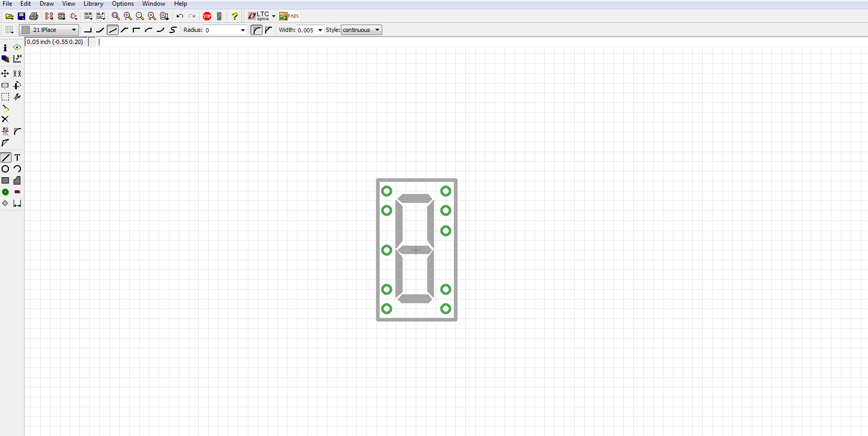The height and width of the screenshot is (436, 868).
Task: Select the Wire line drawing tool
Action: point(6,157)
